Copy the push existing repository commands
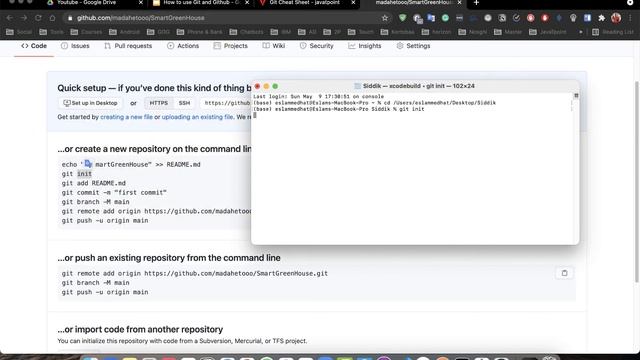Viewport: 640px width, 360px height. (564, 273)
